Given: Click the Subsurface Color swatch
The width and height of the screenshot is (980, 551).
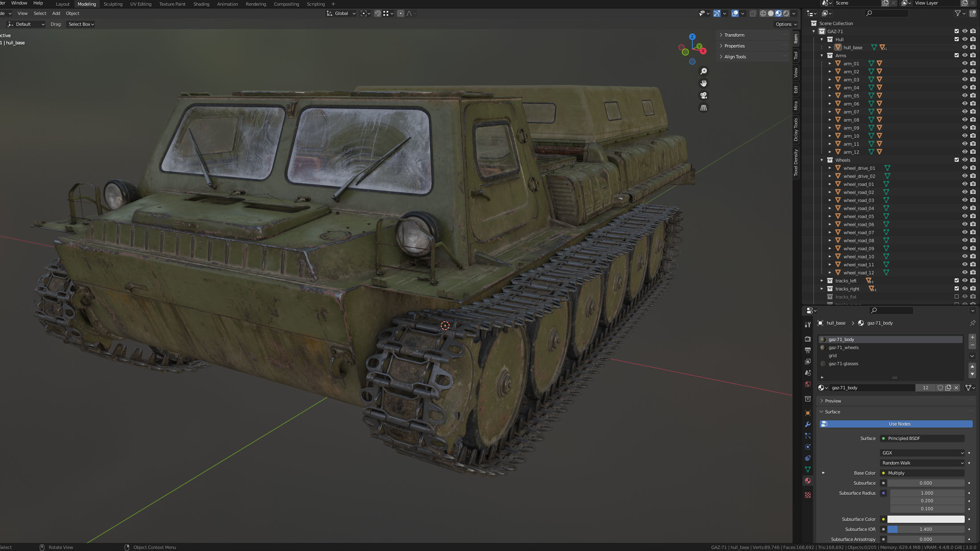Looking at the screenshot, I should pos(926,519).
